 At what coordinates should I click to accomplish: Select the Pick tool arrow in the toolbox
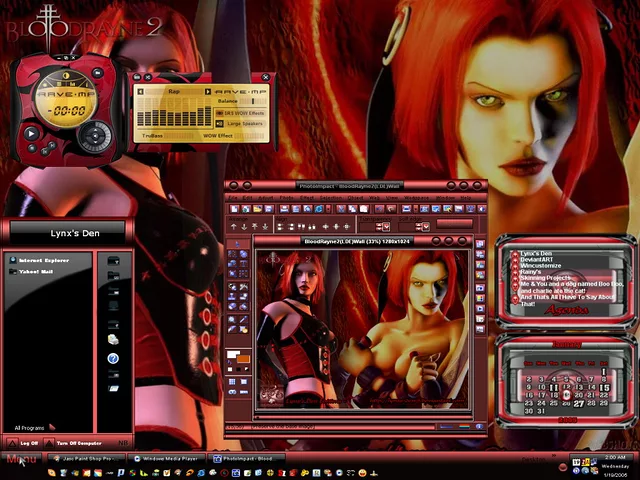[238, 244]
